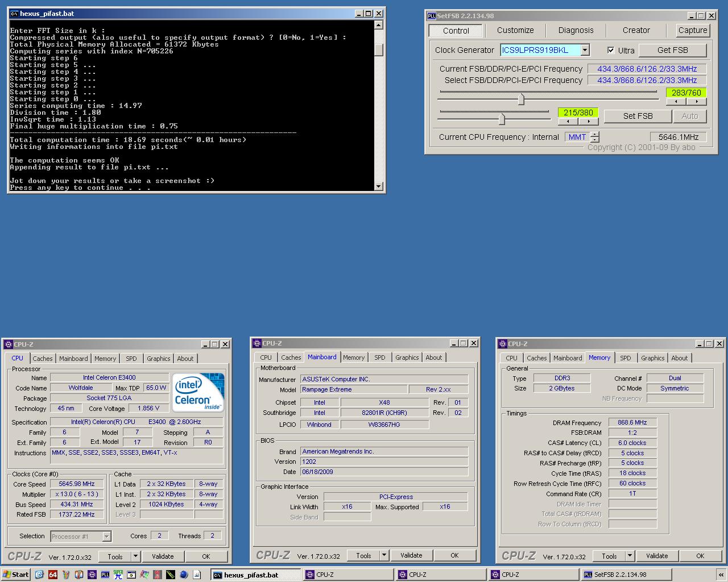728x582 pixels.
Task: Decrease the 283/760 value with left arrow
Action: click(x=676, y=102)
